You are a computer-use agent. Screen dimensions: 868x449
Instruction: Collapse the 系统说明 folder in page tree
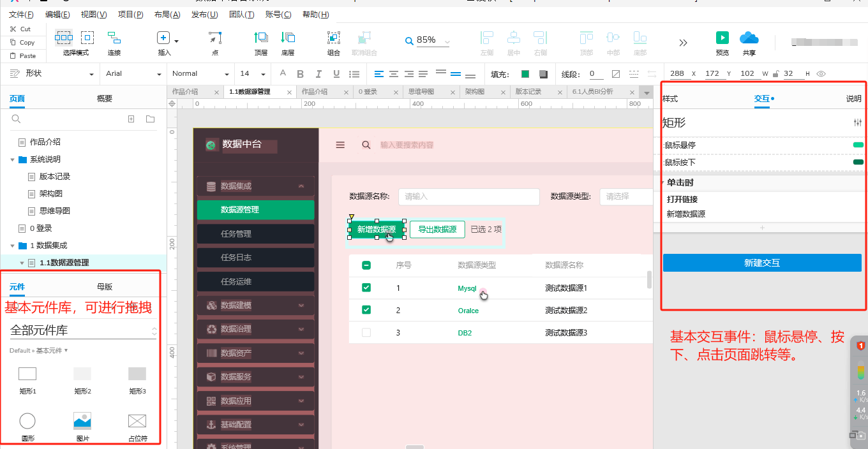click(13, 159)
